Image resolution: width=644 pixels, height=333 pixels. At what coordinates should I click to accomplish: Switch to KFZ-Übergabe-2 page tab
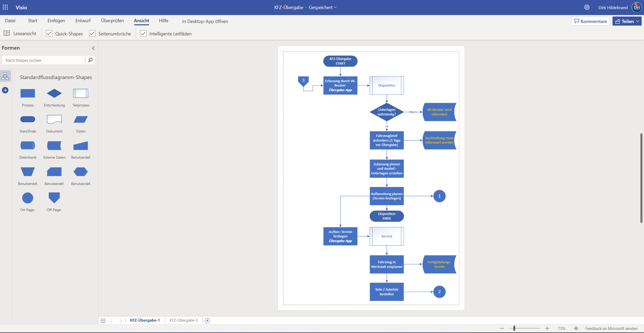pos(184,320)
